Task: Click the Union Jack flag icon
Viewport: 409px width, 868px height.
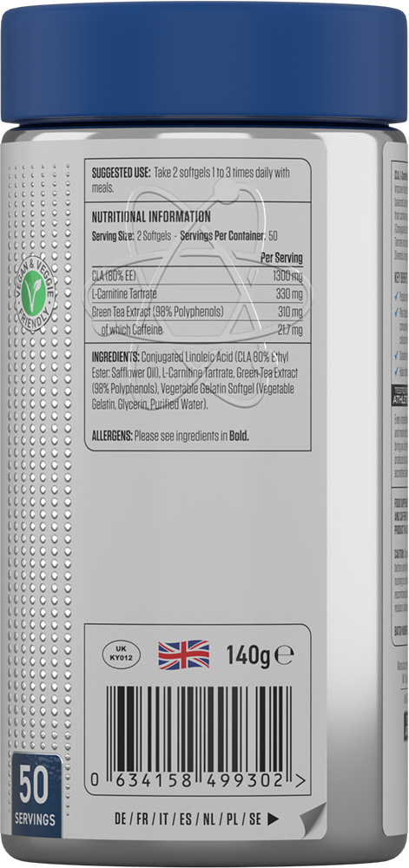Action: pos(184,654)
